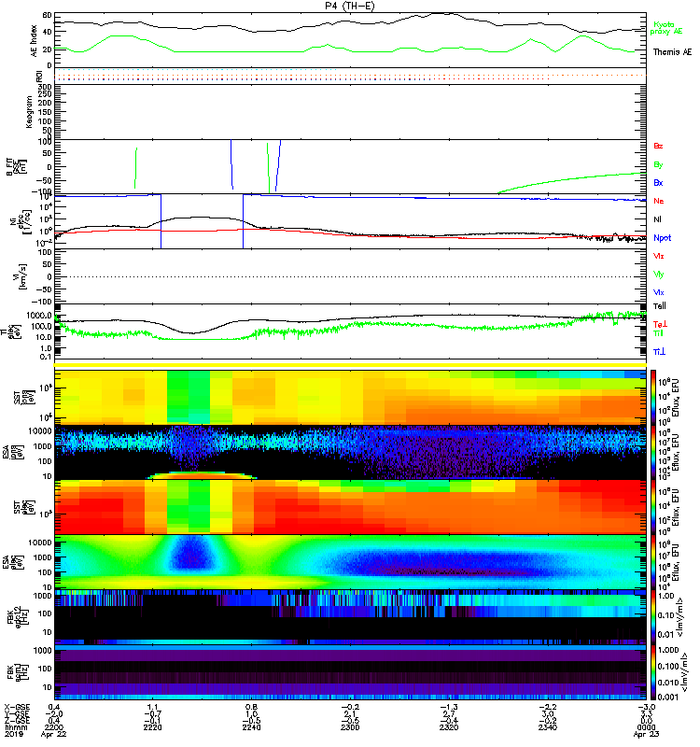This screenshot has width=700, height=747.
Task: Click the 2320 time tick label
Action: 449,727
